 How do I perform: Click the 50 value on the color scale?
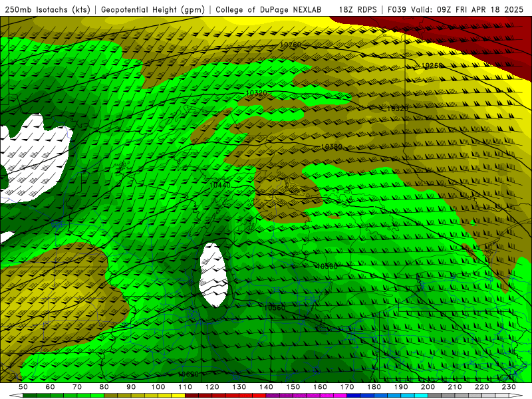pyautogui.click(x=23, y=387)
